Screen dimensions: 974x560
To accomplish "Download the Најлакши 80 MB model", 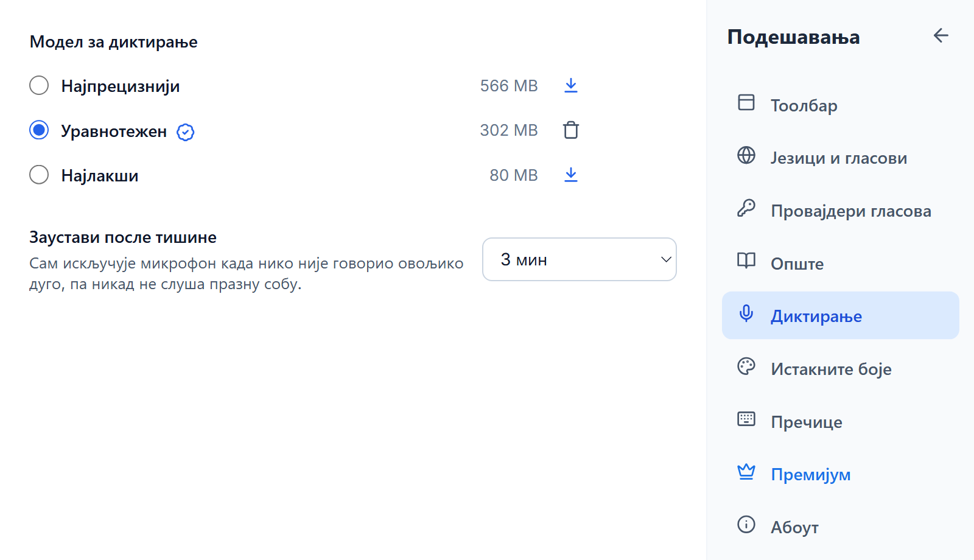I will click(570, 175).
